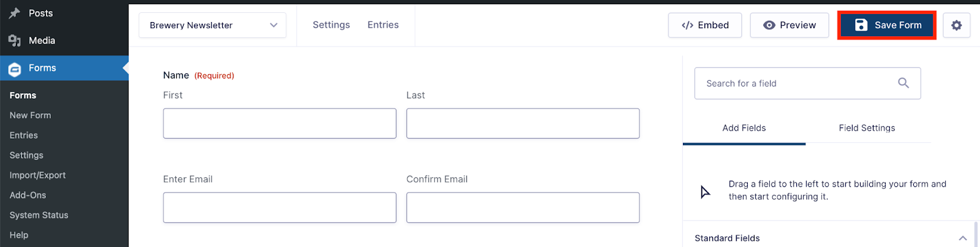The image size is (980, 247).
Task: Collapse the Standard Fields section
Action: 963,238
